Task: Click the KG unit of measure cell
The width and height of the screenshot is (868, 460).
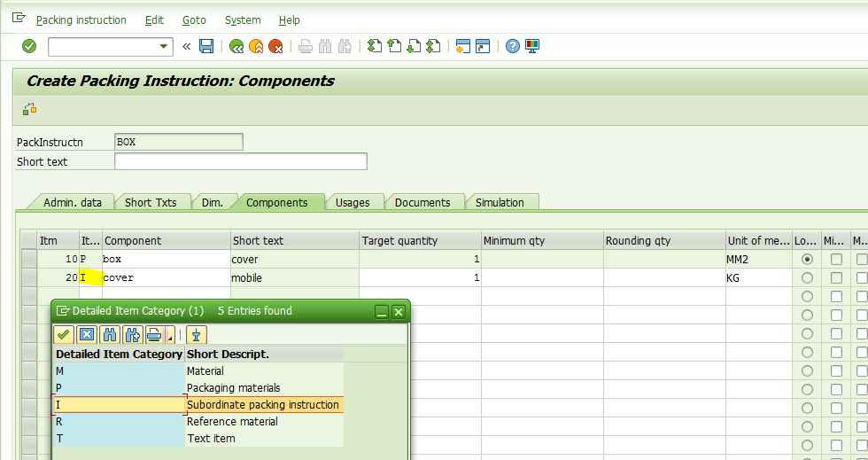Action: (x=758, y=277)
